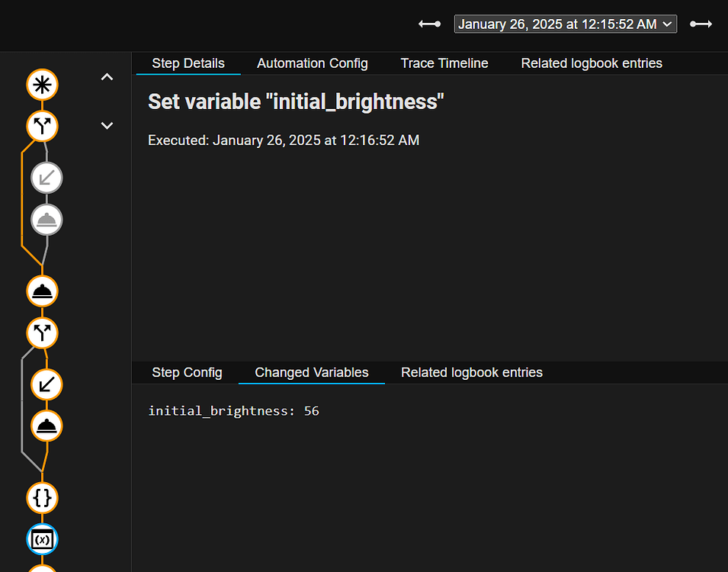Select the lower condition arrow node
728x572 pixels.
click(x=46, y=384)
